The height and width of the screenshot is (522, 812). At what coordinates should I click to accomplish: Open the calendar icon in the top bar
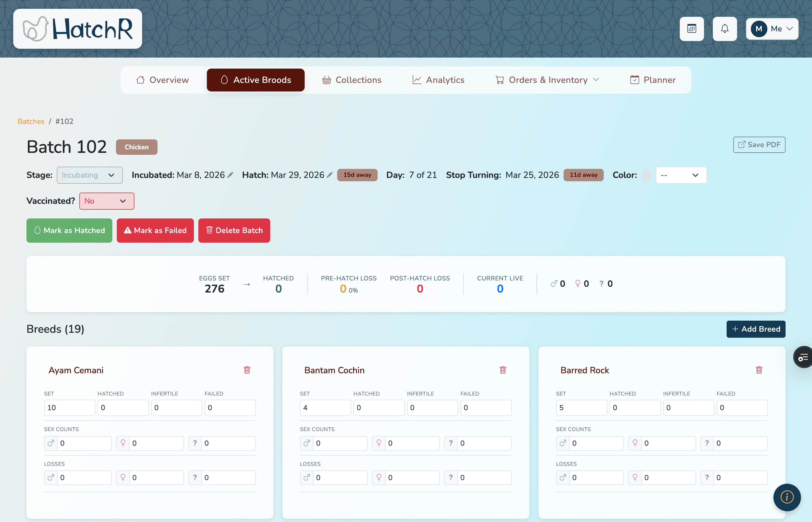pos(692,29)
